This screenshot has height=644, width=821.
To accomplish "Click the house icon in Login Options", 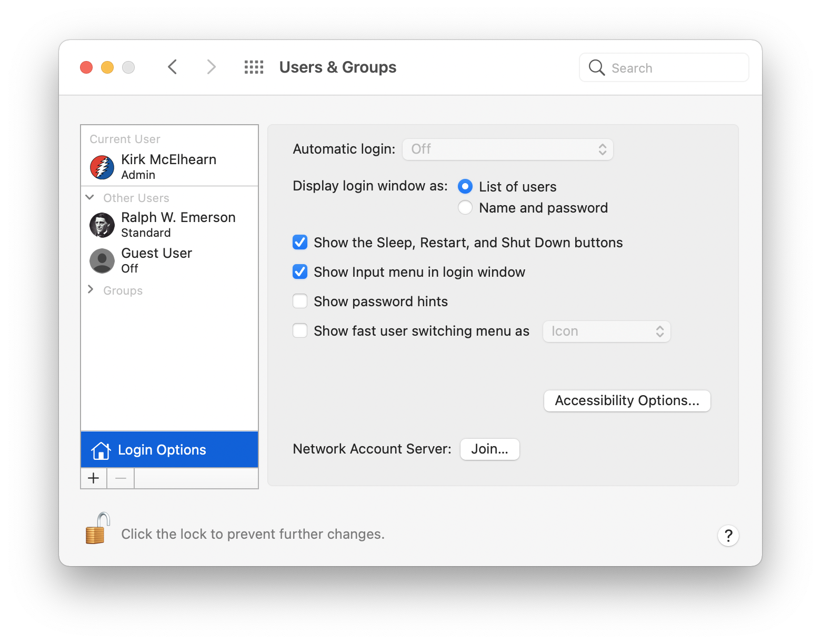I will click(101, 450).
